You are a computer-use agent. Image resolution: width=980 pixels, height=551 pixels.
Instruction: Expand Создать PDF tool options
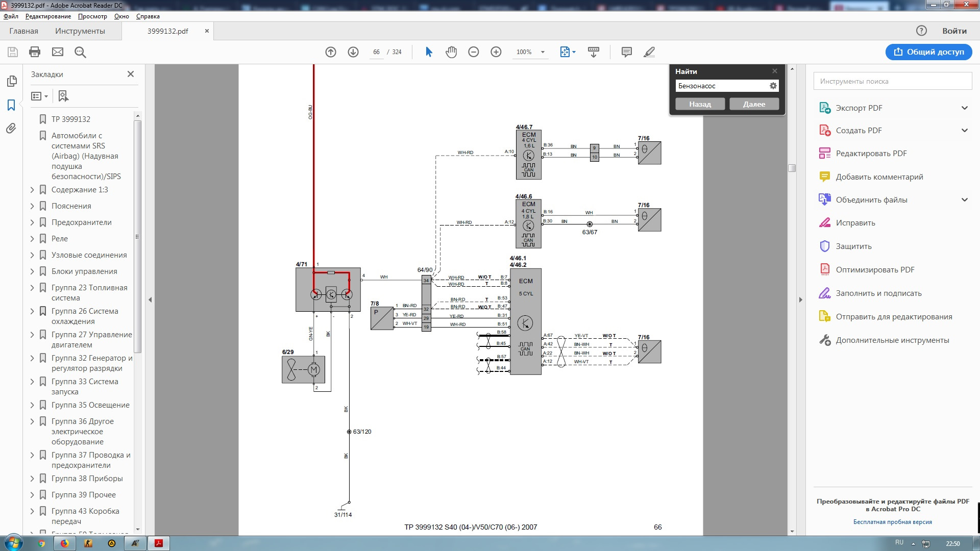pos(965,130)
